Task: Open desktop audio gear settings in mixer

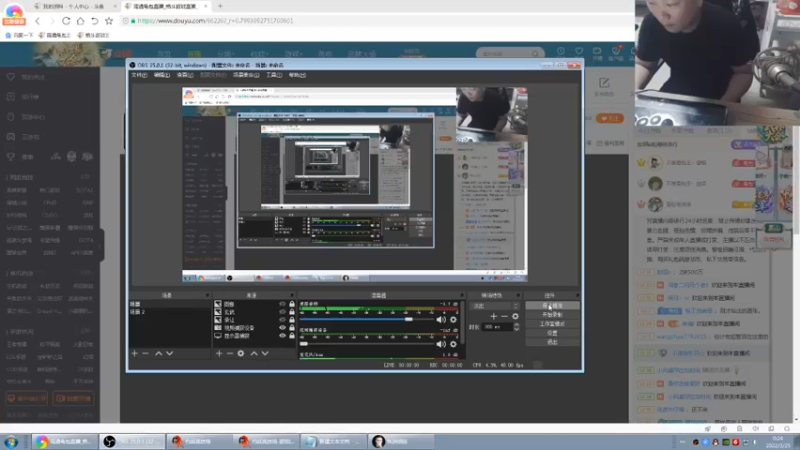Action: [453, 319]
